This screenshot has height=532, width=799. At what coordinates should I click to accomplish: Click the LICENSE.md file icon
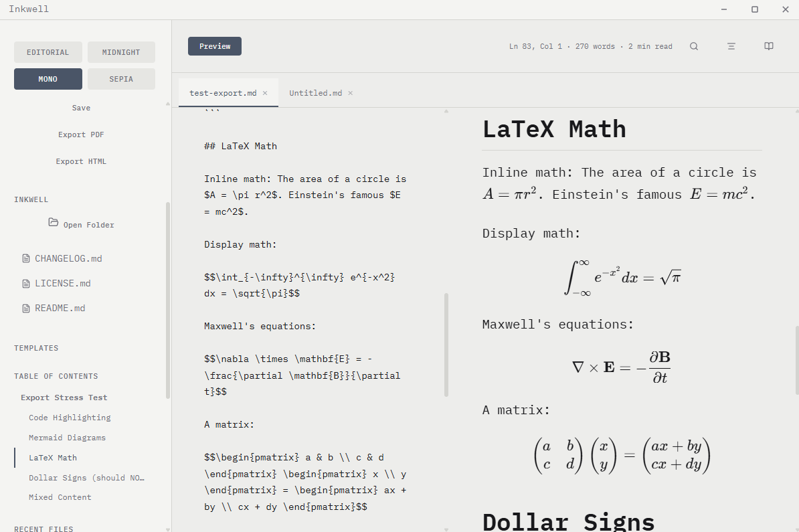pyautogui.click(x=26, y=283)
